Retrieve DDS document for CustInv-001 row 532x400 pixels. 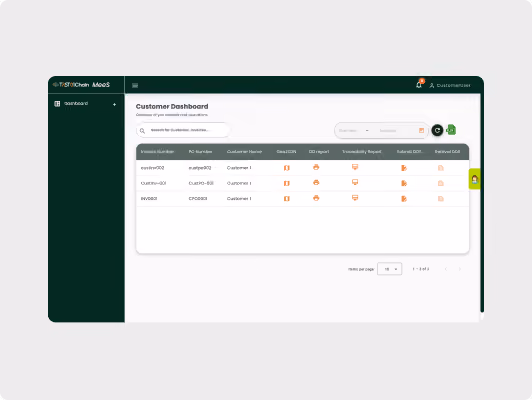(441, 183)
